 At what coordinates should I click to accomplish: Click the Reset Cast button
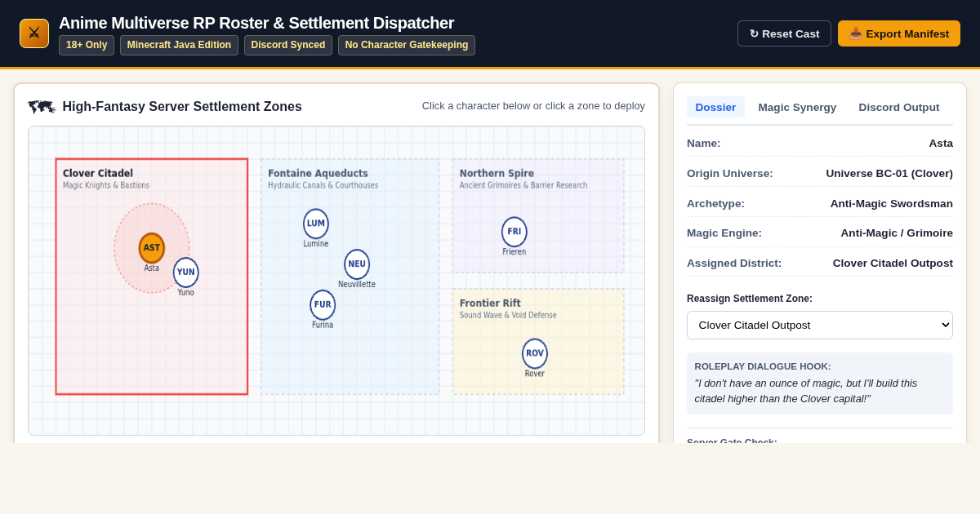point(784,33)
